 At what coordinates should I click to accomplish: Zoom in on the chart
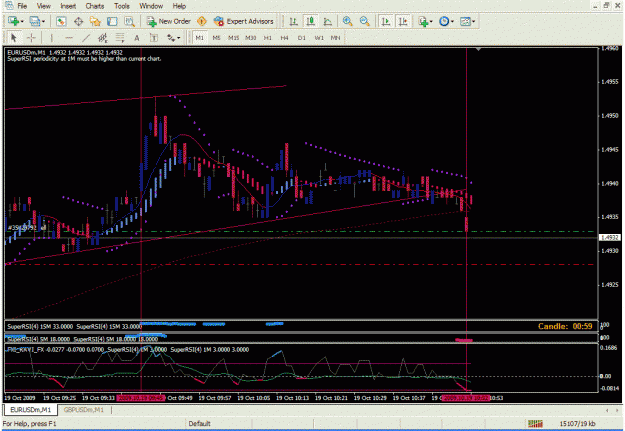pos(348,21)
